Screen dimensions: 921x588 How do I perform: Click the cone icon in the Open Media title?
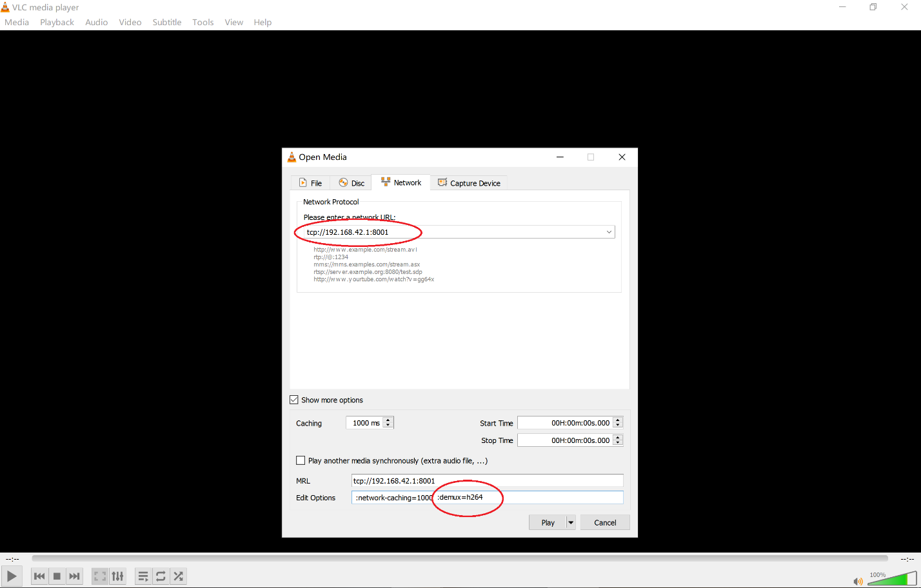tap(292, 157)
